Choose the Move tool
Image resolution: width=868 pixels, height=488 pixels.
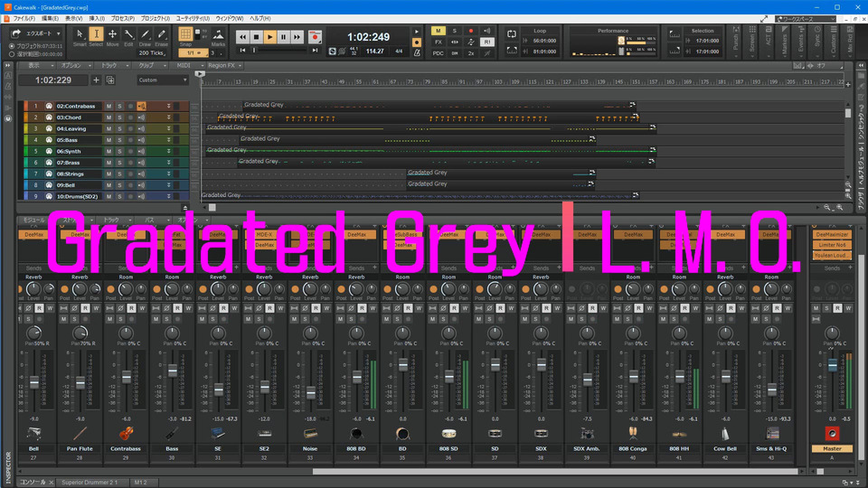tap(112, 35)
